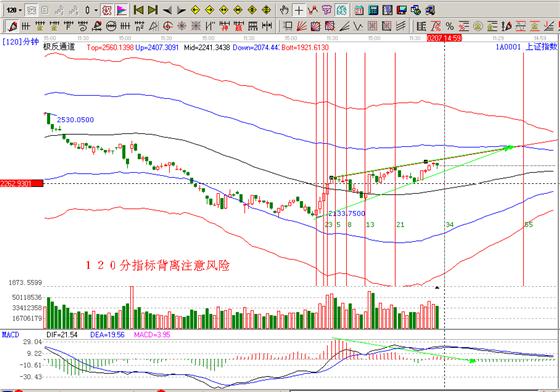Click the red gear icon beside the flag
This screenshot has width=560, height=392.
point(106,10)
